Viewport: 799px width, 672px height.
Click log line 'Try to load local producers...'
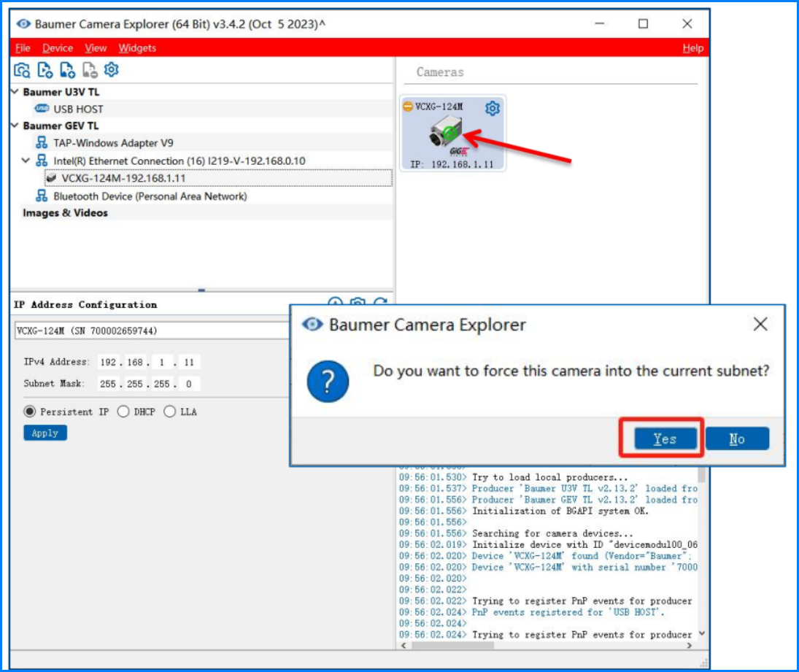[550, 477]
